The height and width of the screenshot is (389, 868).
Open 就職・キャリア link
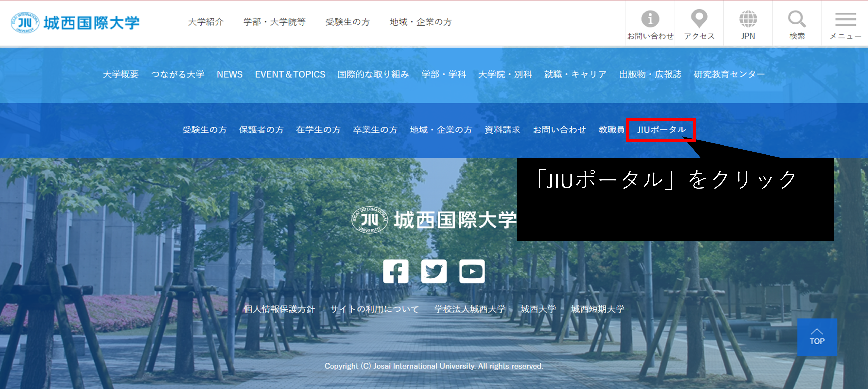[x=575, y=74]
